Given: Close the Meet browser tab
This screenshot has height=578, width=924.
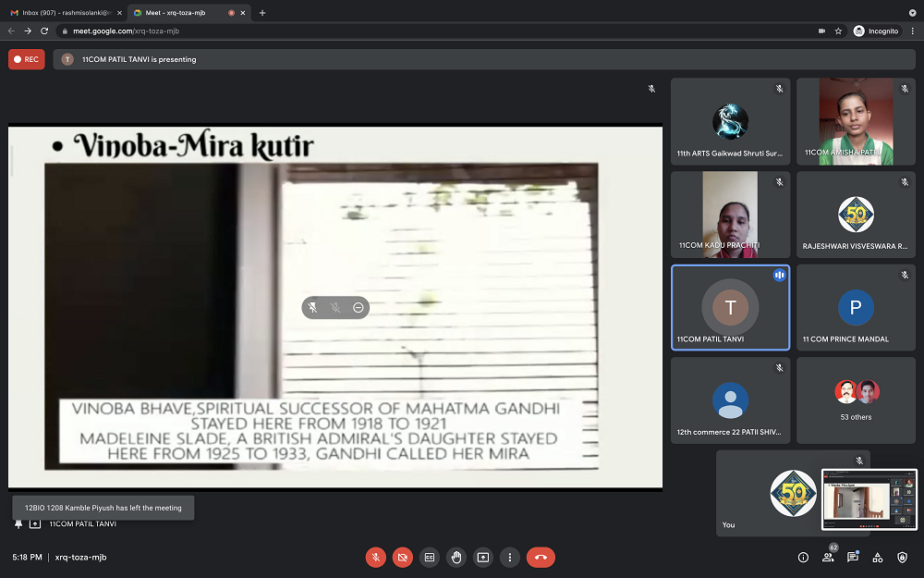Looking at the screenshot, I should (243, 12).
